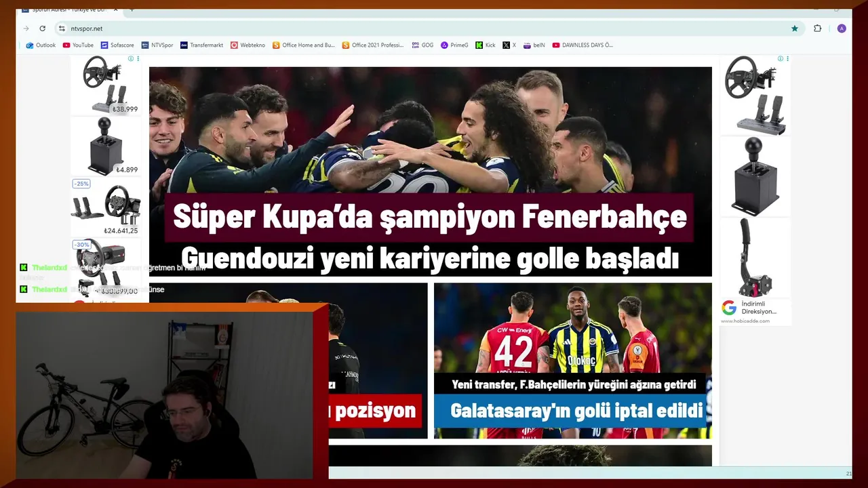Click the left ad info icon

[131, 59]
